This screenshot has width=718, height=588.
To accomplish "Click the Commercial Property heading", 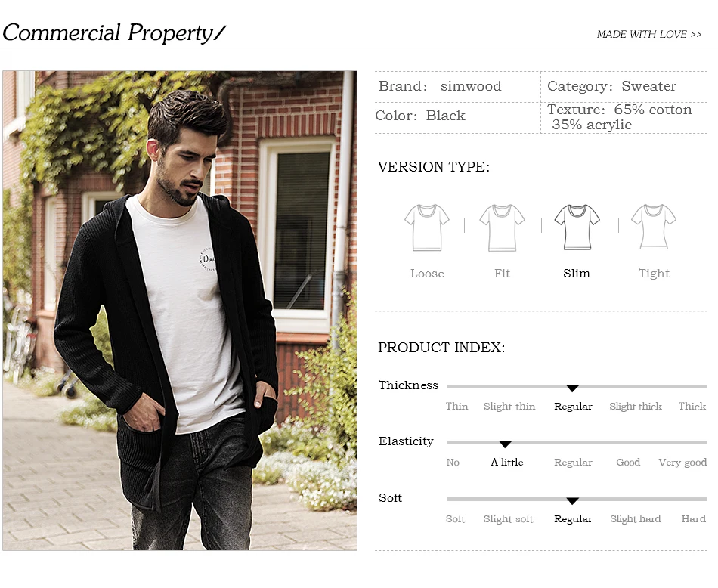I will pyautogui.click(x=113, y=33).
